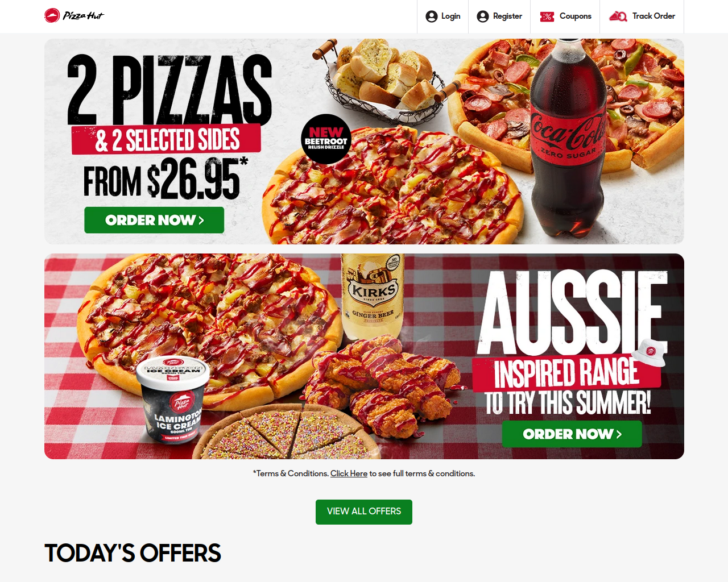Select the View All Offers button
Viewport: 728px width, 582px height.
364,512
